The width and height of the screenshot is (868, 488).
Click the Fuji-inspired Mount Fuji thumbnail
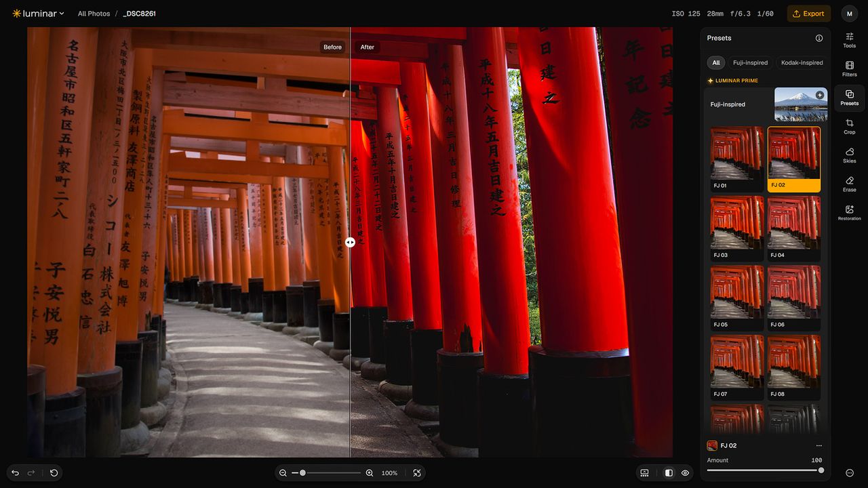click(x=801, y=104)
